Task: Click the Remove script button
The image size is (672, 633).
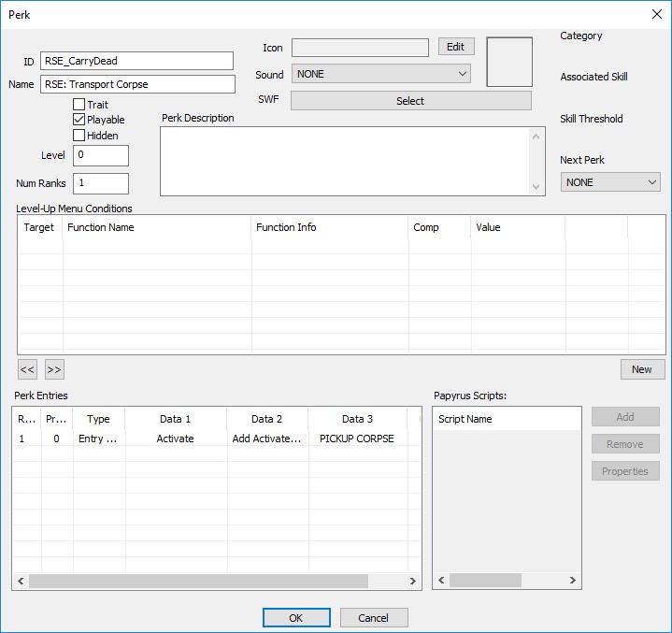Action: click(x=625, y=444)
